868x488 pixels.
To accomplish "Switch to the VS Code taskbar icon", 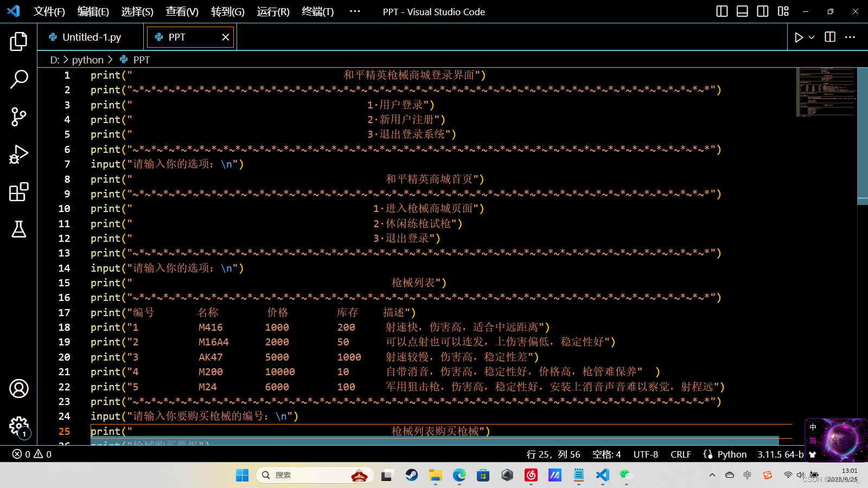I will 602,476.
